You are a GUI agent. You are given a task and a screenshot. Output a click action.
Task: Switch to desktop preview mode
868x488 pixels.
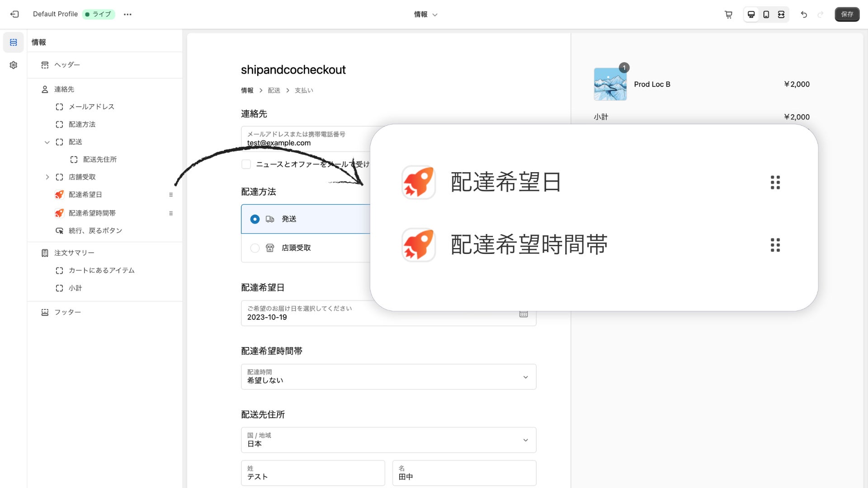coord(751,14)
